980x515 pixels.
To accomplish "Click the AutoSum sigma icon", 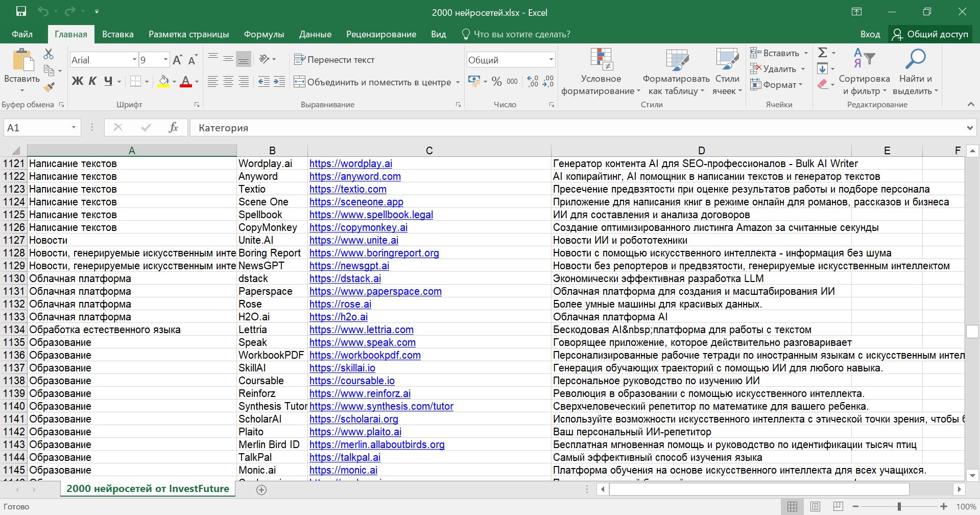I will tap(822, 53).
